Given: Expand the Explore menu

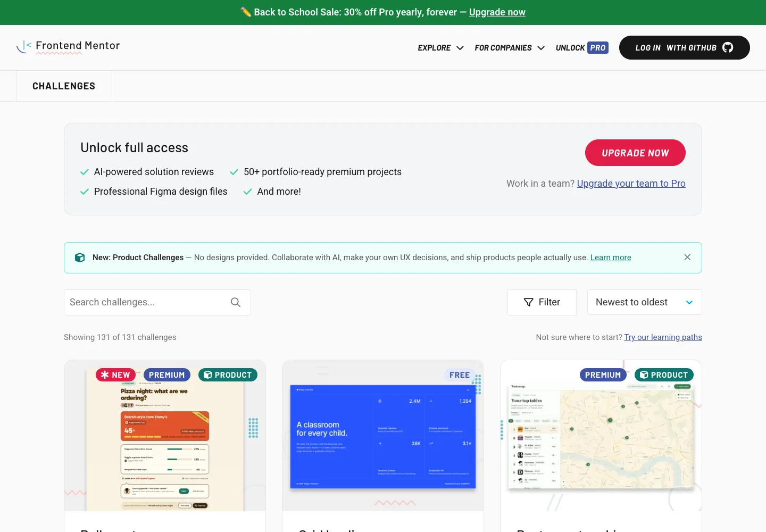Looking at the screenshot, I should (440, 48).
